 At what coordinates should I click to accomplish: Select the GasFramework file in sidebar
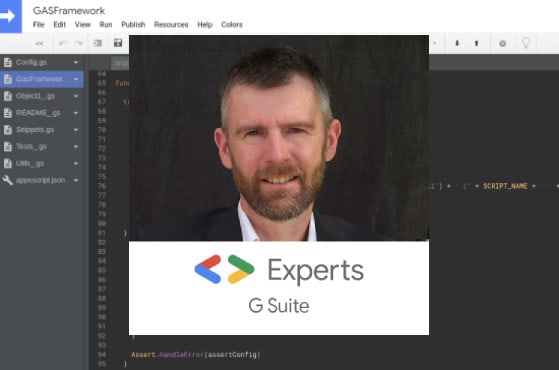(42, 79)
